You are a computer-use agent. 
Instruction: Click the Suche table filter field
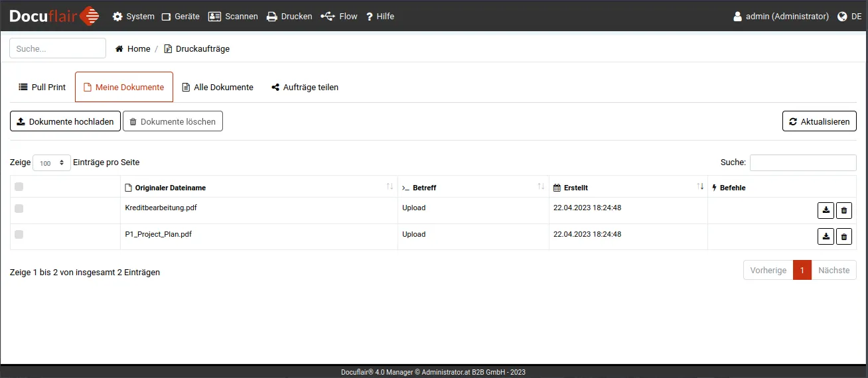(x=803, y=162)
